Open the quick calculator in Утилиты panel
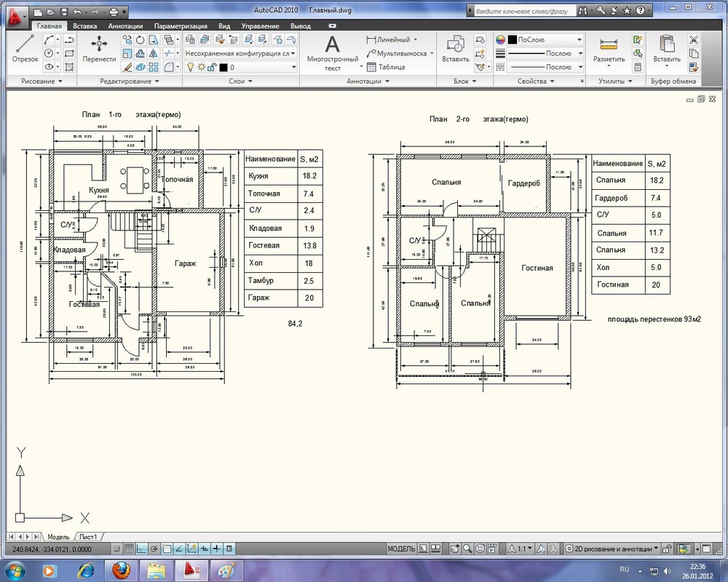The image size is (728, 582). [638, 67]
